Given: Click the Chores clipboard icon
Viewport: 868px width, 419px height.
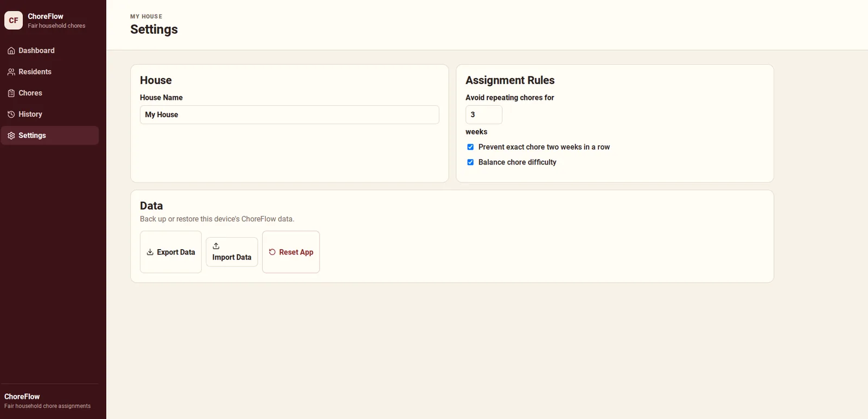Looking at the screenshot, I should [x=11, y=93].
